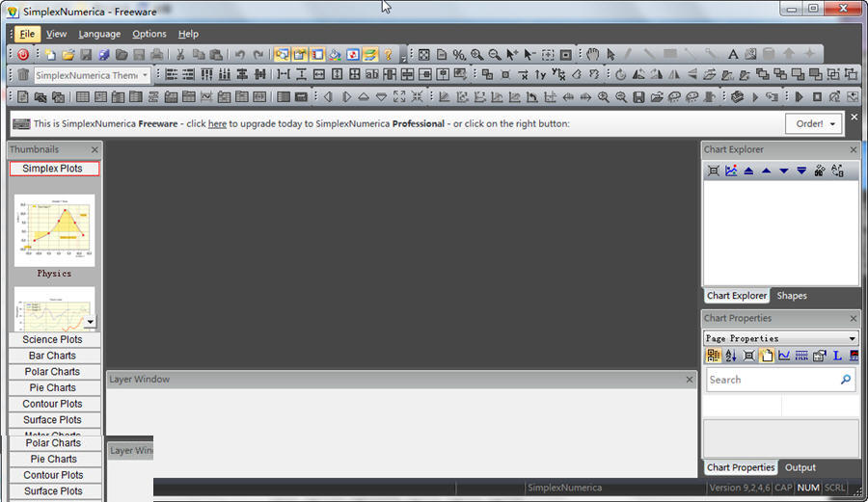Select the Chart Explorer tab

736,296
